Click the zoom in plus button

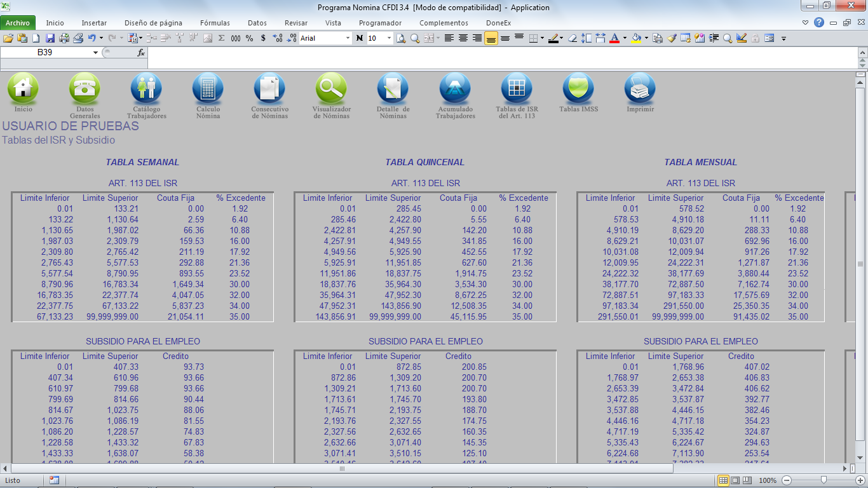point(860,480)
